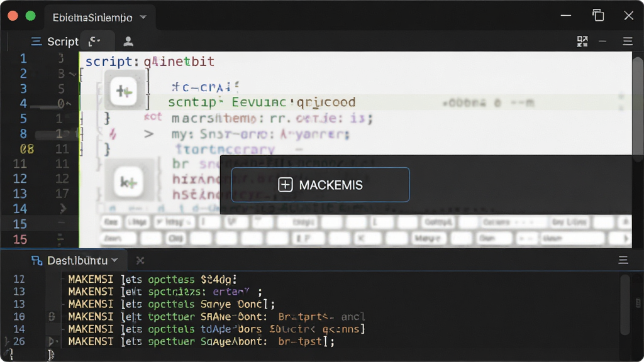This screenshot has height=362, width=644.
Task: Expand the fold arrow on line 14
Action: click(63, 209)
